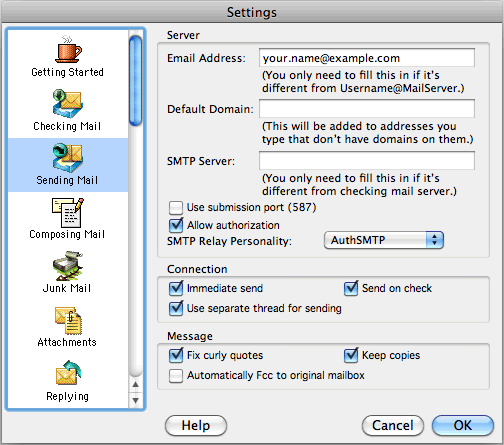Enable Automatically Fcc to original mailbox
Viewport: 504px width, 445px height.
point(176,376)
